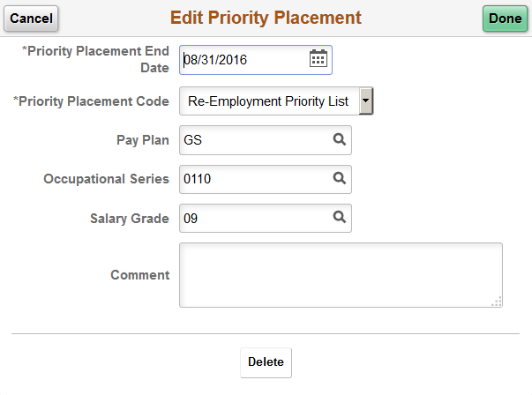Focus the Priority Placement End Date field
532x395 pixels.
pos(243,60)
